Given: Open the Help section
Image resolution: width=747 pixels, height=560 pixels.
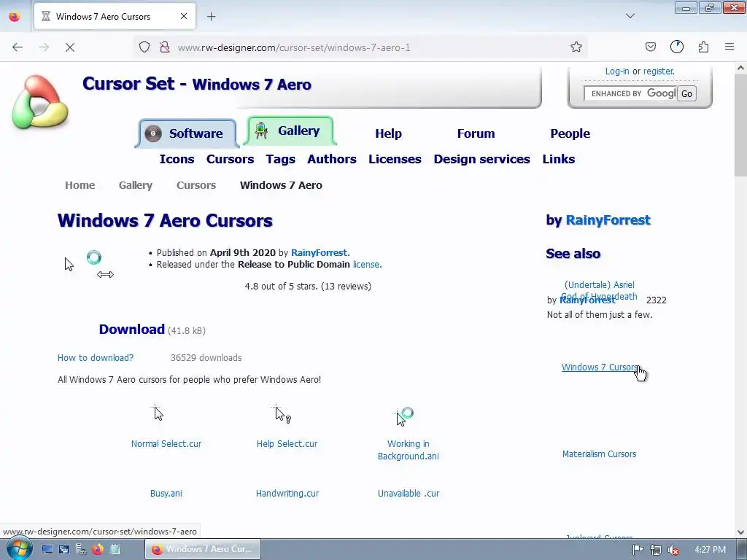Looking at the screenshot, I should [388, 133].
